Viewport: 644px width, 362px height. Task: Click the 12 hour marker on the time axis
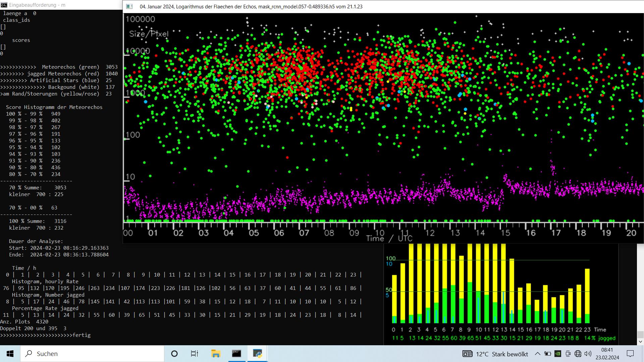pyautogui.click(x=430, y=233)
